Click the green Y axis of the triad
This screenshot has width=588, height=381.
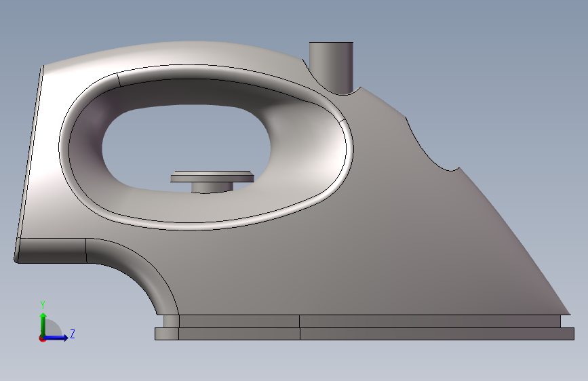click(43, 325)
